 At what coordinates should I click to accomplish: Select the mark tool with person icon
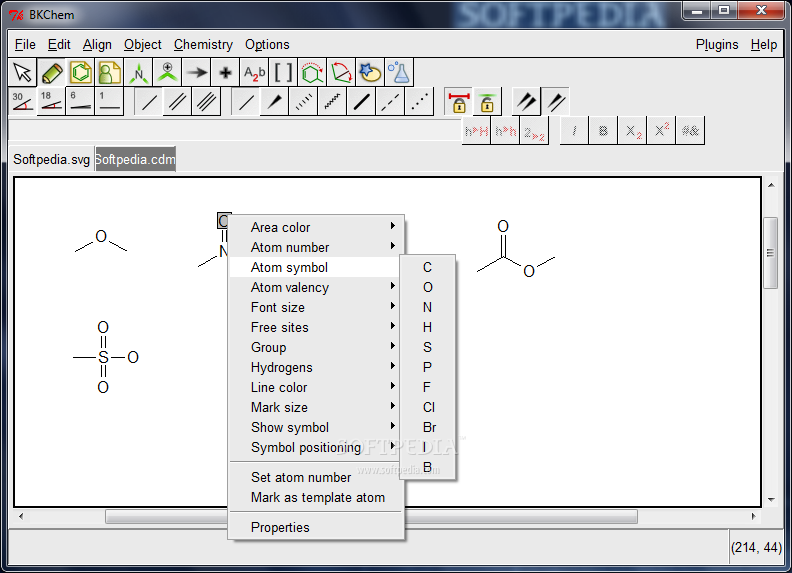tap(167, 73)
